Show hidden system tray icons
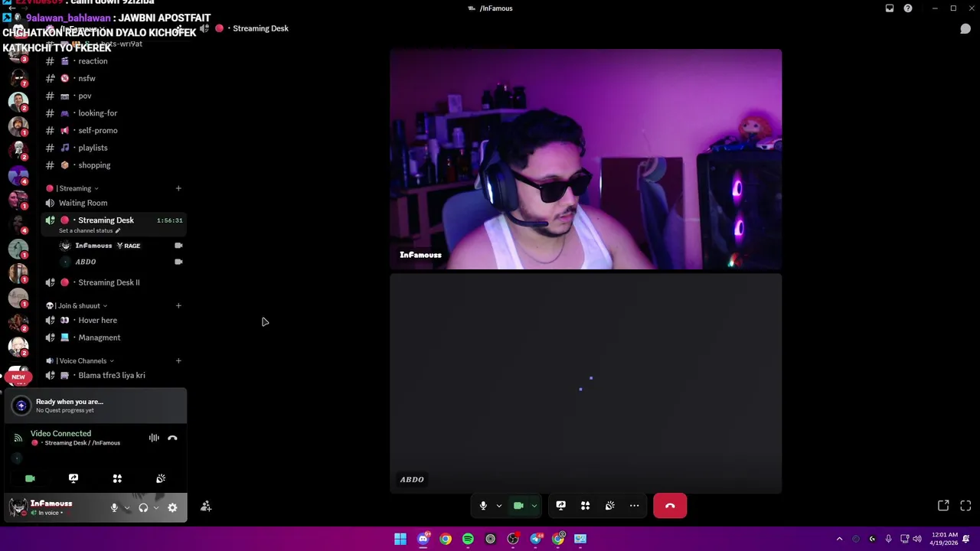The image size is (980, 551). [x=839, y=539]
